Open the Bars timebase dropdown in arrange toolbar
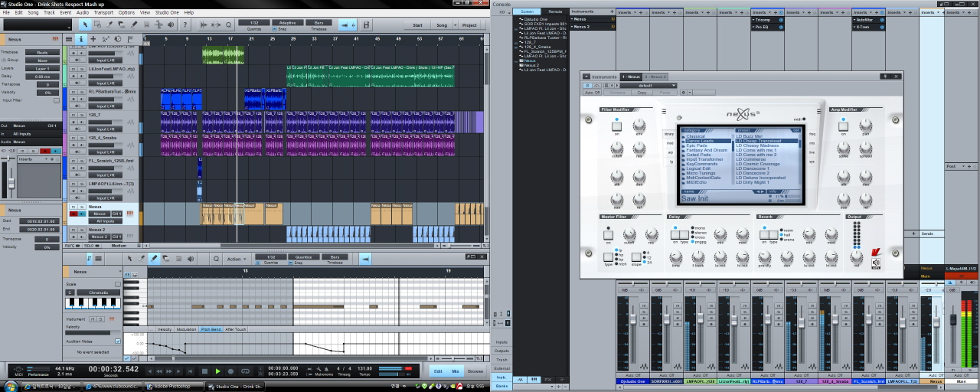980x392 pixels. pyautogui.click(x=318, y=22)
